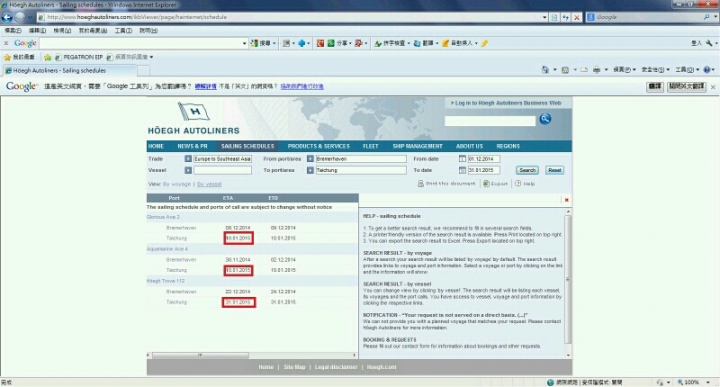This screenshot has height=387, width=720.
Task: Open the new tab button
Action: [144, 70]
